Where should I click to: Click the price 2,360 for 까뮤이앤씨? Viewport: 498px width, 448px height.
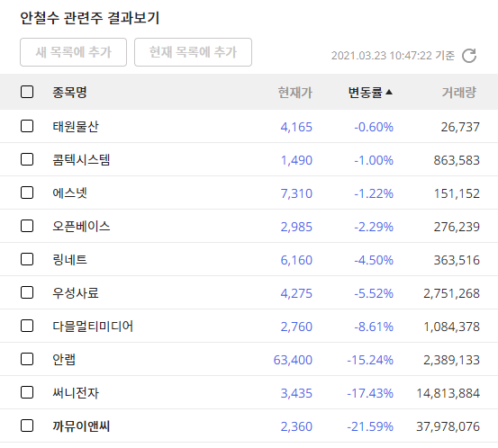(x=296, y=427)
